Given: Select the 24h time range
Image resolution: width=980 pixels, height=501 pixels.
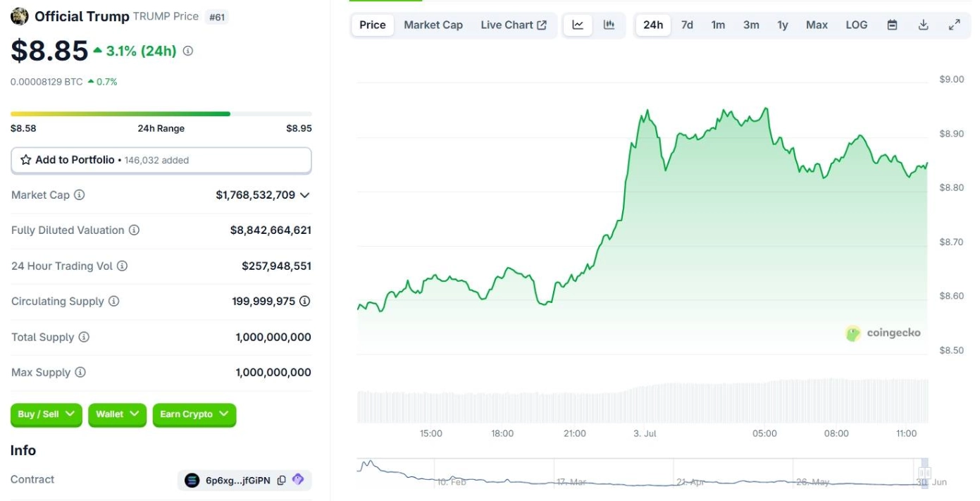Looking at the screenshot, I should (x=653, y=25).
